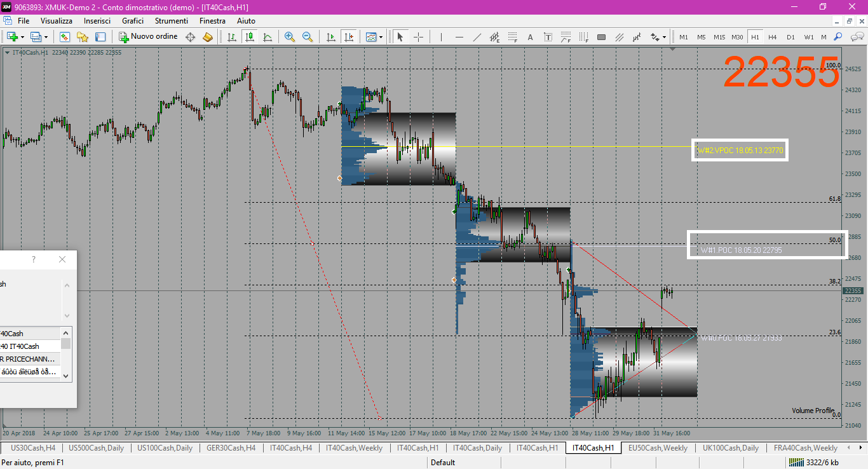The width and height of the screenshot is (868, 469).
Task: Switch to M5 timeframe
Action: pyautogui.click(x=702, y=37)
